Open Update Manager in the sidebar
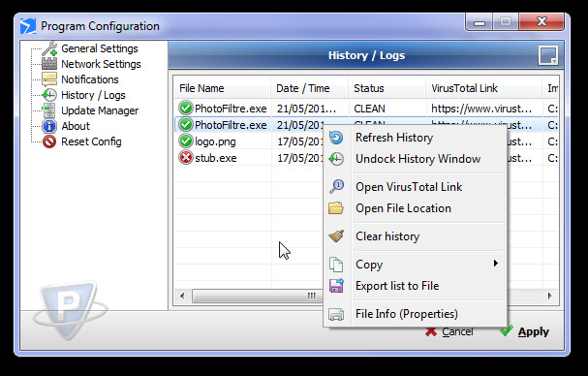This screenshot has width=588, height=376. coord(100,110)
